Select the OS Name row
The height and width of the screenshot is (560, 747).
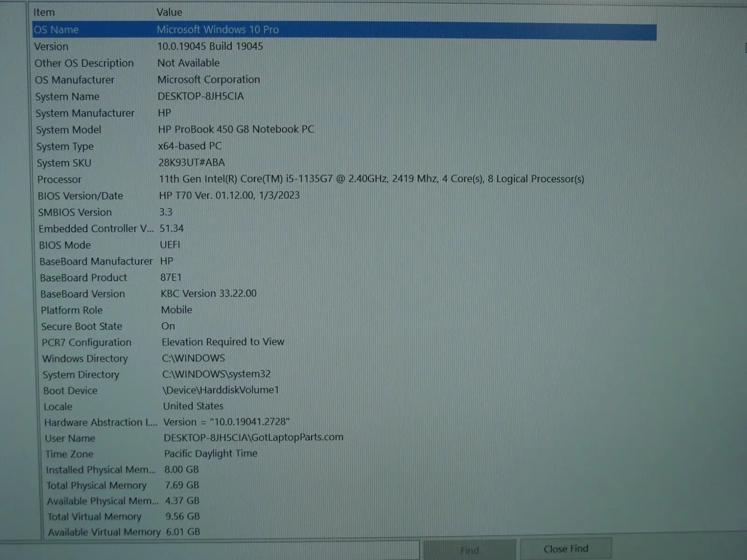tap(344, 30)
